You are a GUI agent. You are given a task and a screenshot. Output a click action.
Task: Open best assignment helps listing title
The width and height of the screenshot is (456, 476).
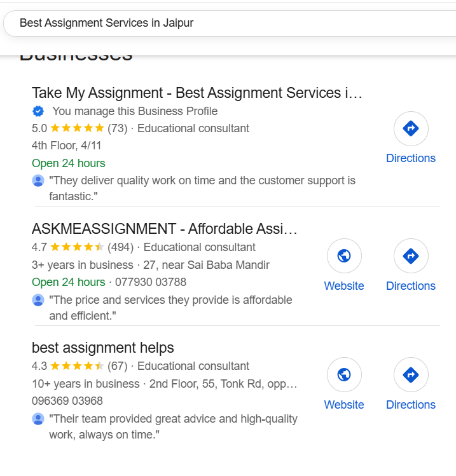point(103,348)
